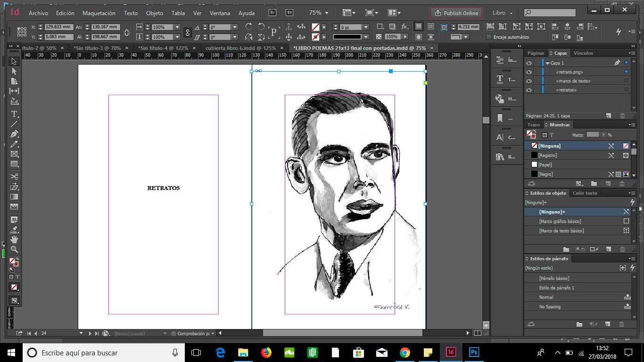Open Capas panel flyout menu
The image size is (644, 362).
tap(631, 53)
